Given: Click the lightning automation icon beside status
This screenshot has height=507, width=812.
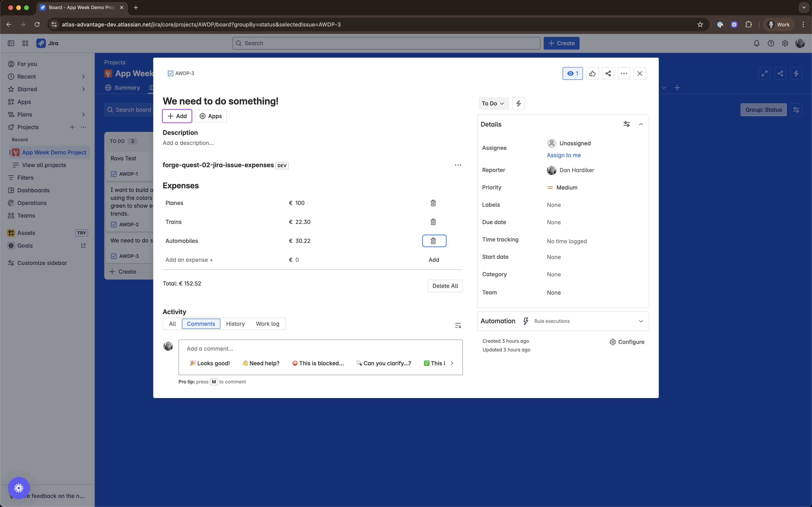Looking at the screenshot, I should 519,103.
